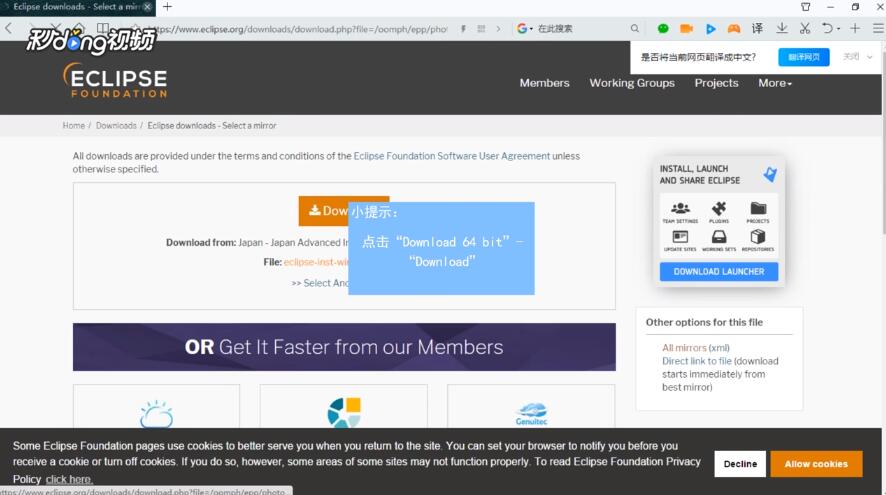Click the eclipse-inst file name link
Screen dimensions: 886x495
pyautogui.click(x=316, y=262)
